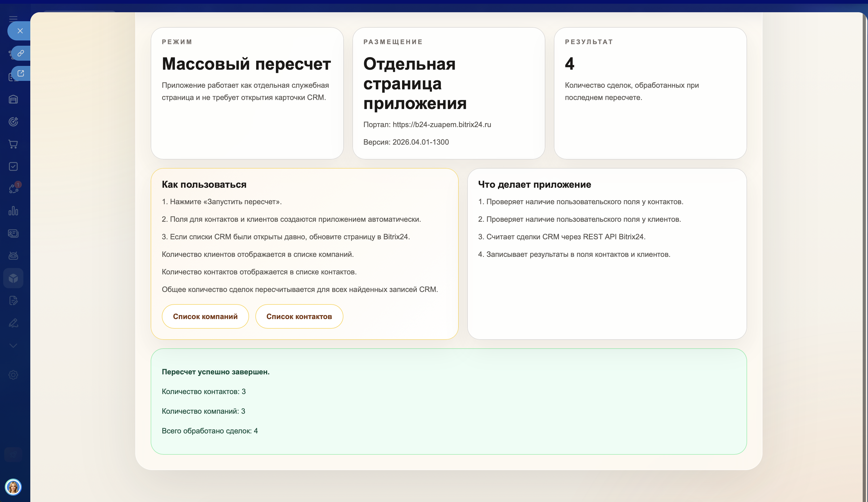
Task: Open the document signing sidebar icon
Action: point(13,300)
